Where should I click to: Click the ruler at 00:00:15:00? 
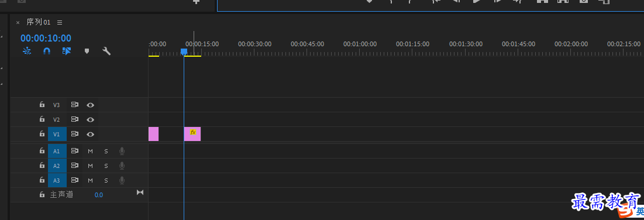coord(202,44)
